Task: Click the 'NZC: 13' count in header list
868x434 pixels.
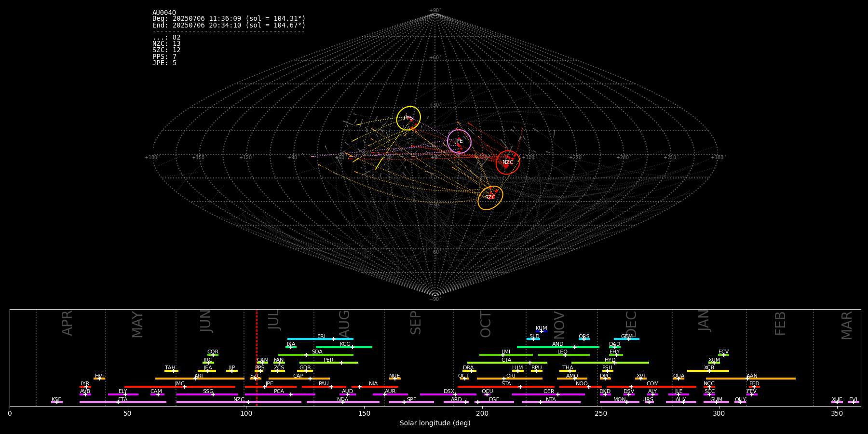Action: (x=166, y=44)
